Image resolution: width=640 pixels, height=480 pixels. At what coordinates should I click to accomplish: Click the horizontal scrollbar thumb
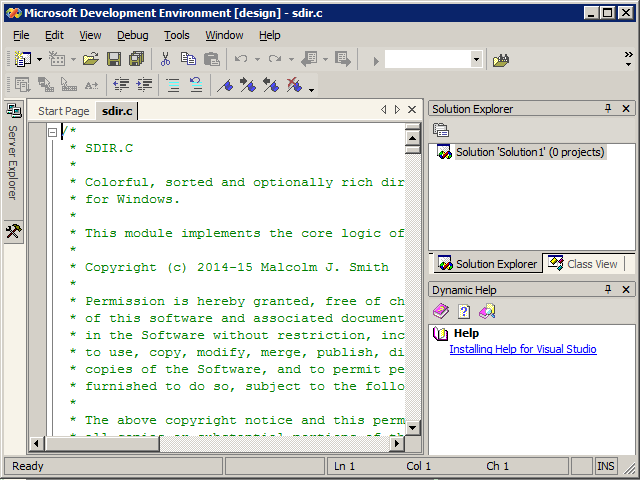pyautogui.click(x=102, y=443)
